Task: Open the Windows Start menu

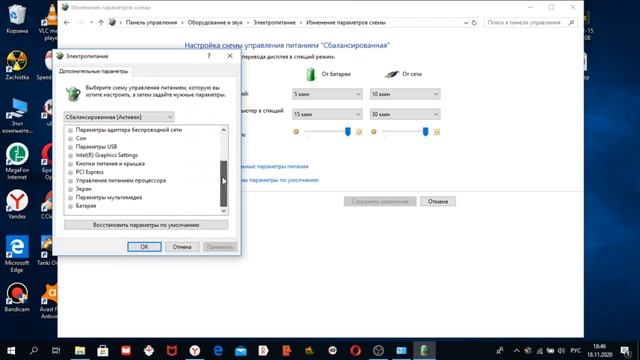Action: pyautogui.click(x=11, y=350)
